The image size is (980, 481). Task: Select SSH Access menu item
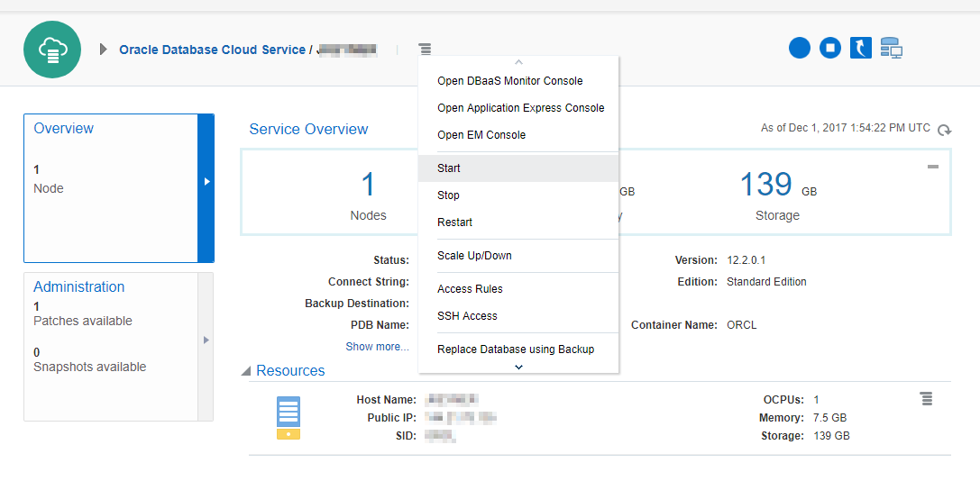click(x=518, y=316)
